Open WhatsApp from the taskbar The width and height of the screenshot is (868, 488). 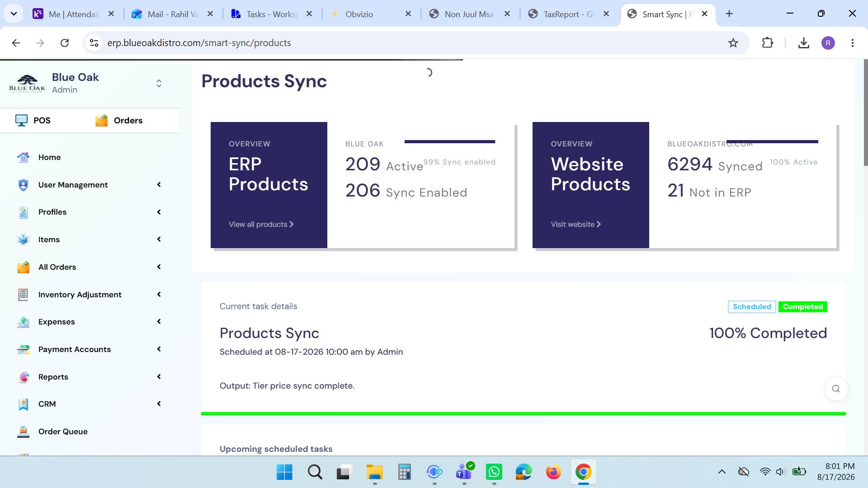494,472
